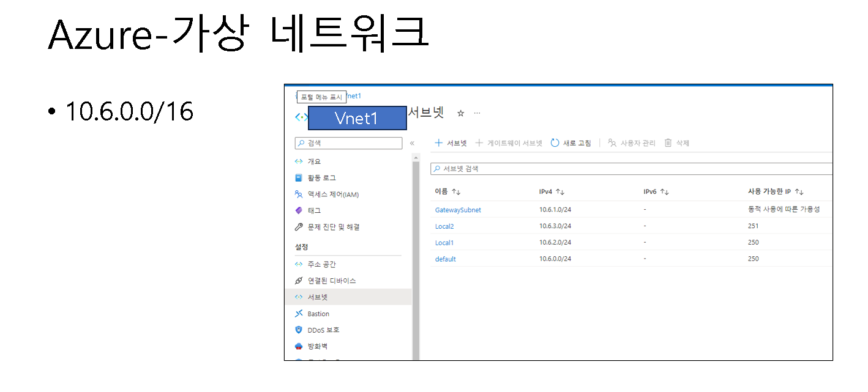Screen dimensions: 868x392
Task: Refresh the list with 새로 고침
Action: [x=571, y=143]
